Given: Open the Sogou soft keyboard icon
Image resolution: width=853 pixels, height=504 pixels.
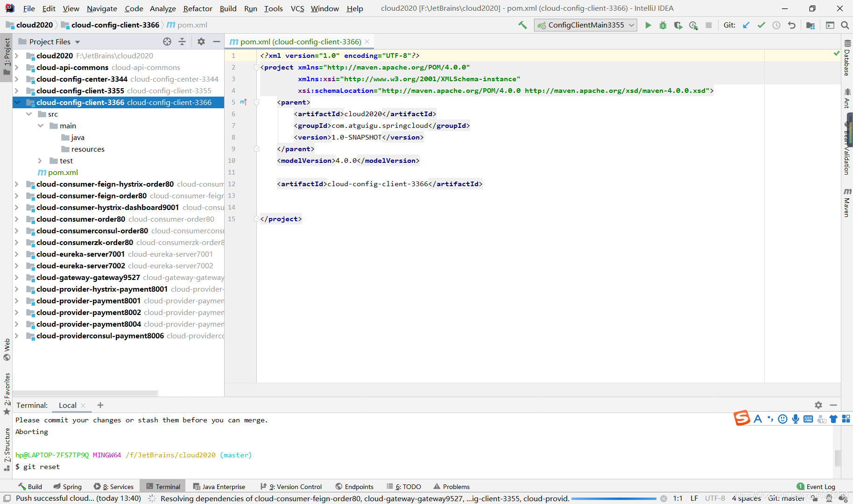Looking at the screenshot, I should [x=808, y=419].
